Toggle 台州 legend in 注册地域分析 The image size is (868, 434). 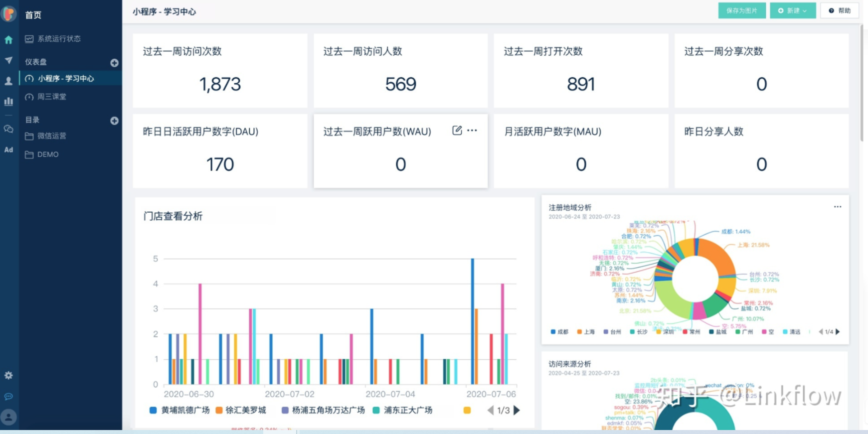pos(612,332)
